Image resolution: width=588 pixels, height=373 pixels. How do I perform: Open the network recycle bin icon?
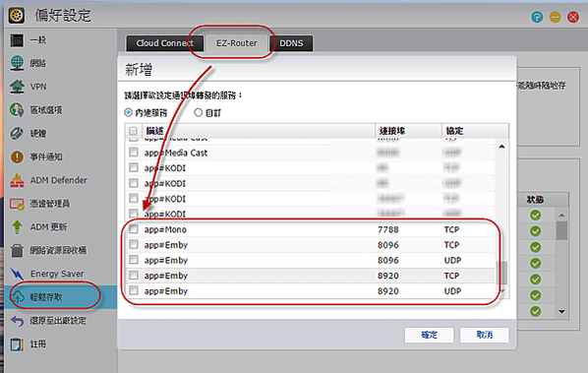tap(17, 250)
